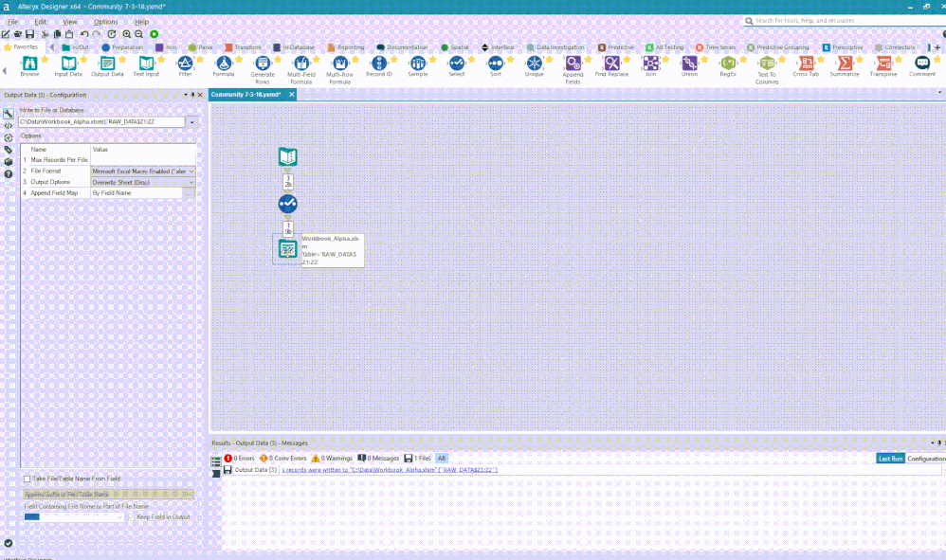946x560 pixels.
Task: Click the Output Data node on canvas
Action: 288,249
